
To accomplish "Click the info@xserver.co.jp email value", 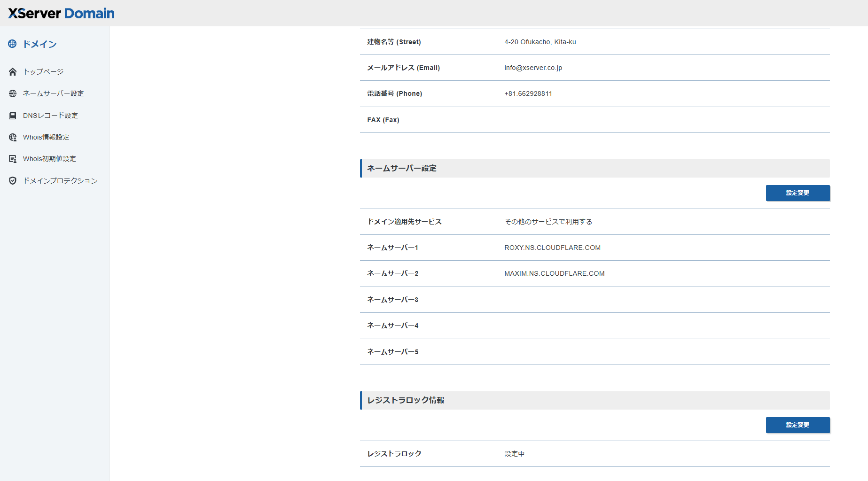I will tap(533, 68).
